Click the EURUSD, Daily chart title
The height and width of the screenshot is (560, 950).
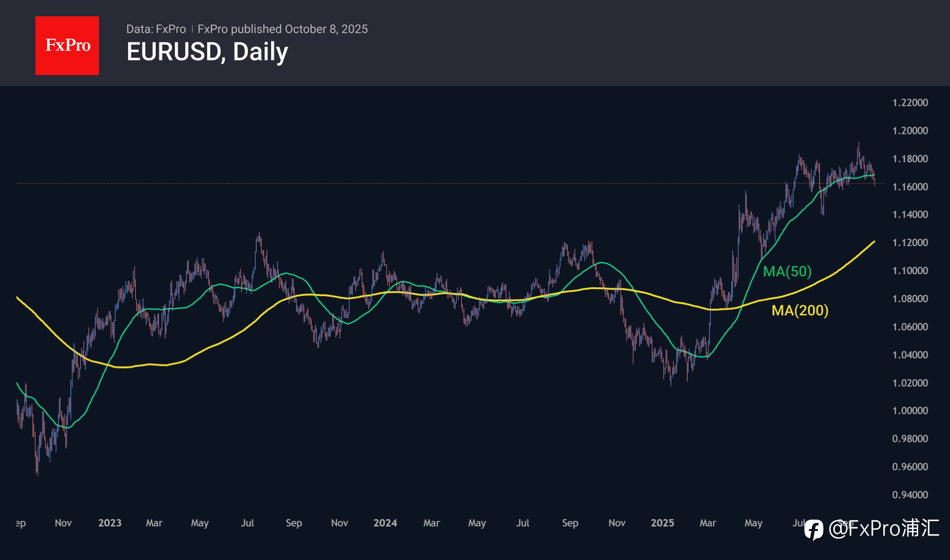click(x=207, y=52)
